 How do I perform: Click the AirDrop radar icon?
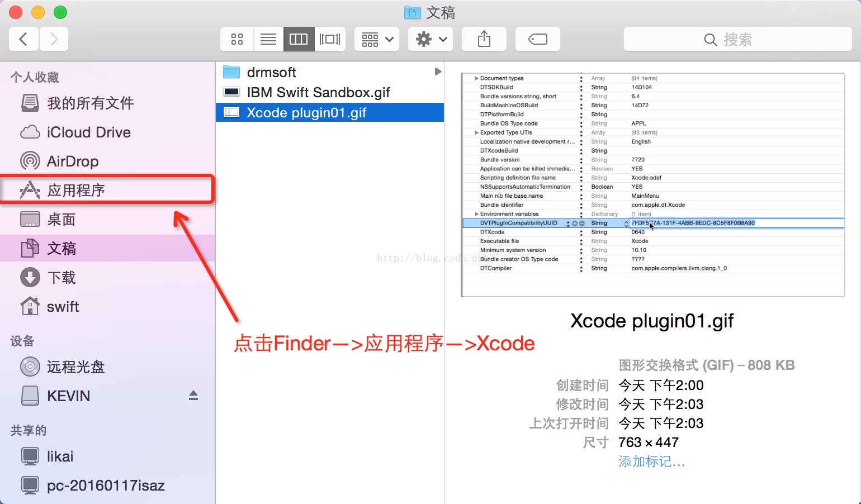click(30, 161)
